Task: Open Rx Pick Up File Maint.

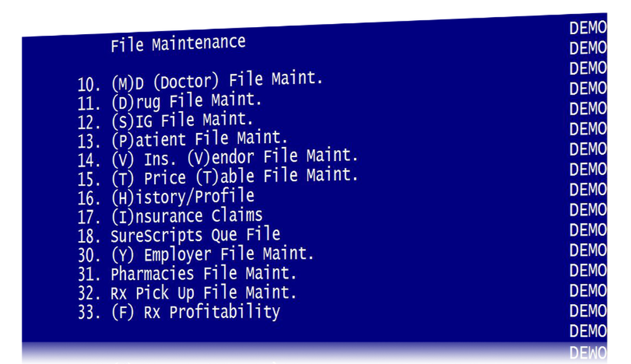Action: pos(203,293)
